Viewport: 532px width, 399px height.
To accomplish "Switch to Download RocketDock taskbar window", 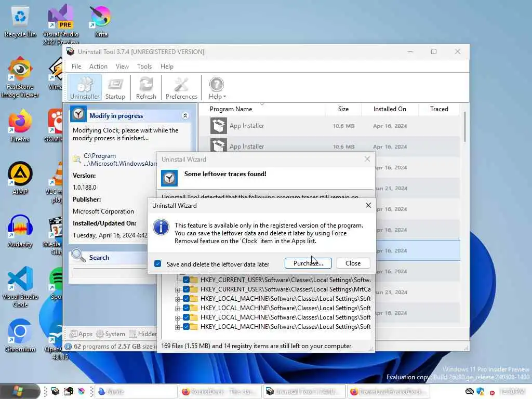I will pos(389,392).
